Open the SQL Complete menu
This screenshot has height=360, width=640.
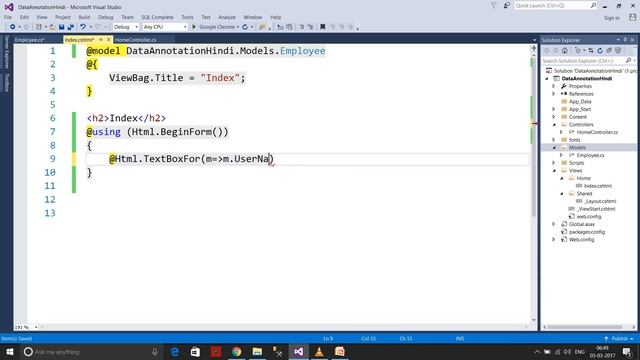click(x=157, y=17)
